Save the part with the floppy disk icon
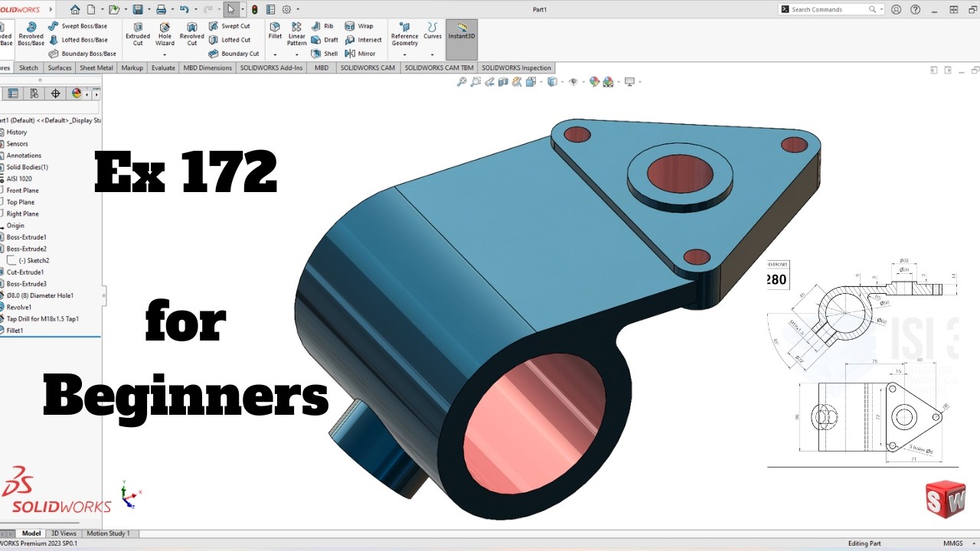This screenshot has height=551, width=980. pos(137,9)
